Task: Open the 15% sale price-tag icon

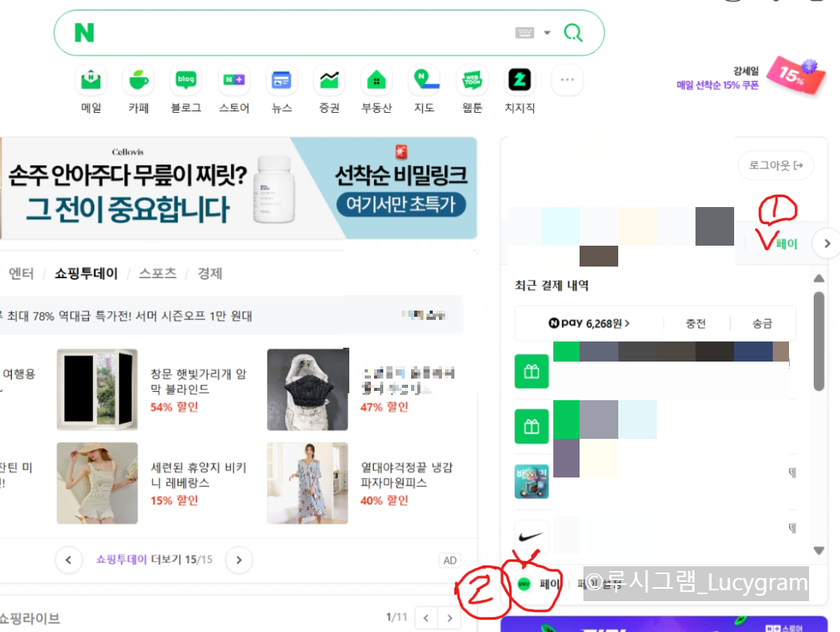Action: point(797,76)
